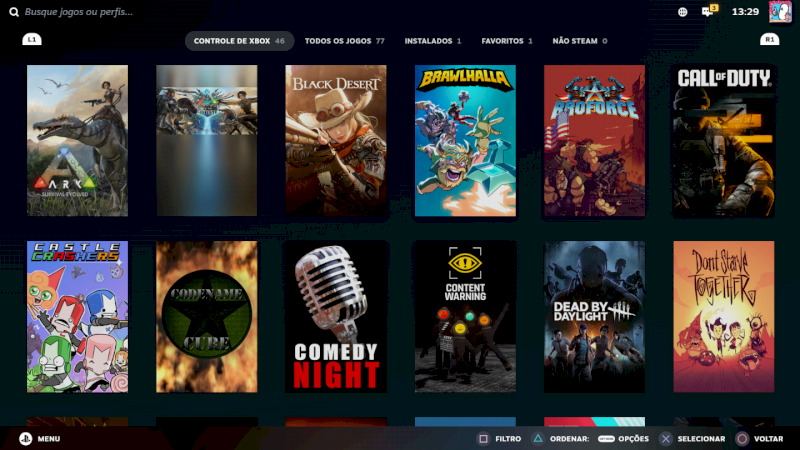Open the Content Warning cover
This screenshot has width=800, height=450.
pyautogui.click(x=465, y=317)
